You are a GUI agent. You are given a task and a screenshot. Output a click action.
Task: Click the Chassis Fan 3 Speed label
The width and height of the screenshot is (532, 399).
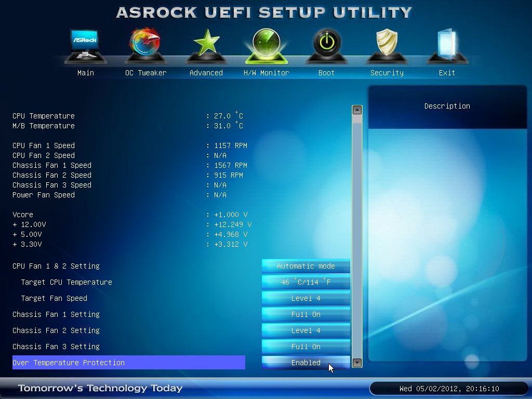click(x=52, y=185)
